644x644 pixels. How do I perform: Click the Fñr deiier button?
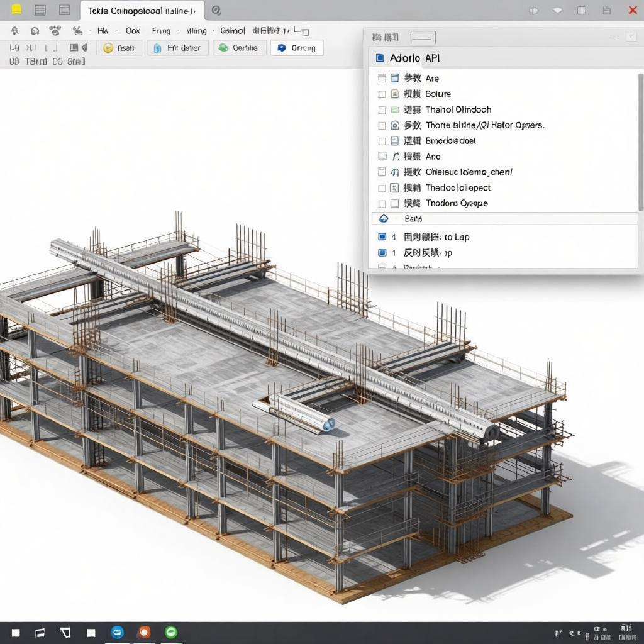pos(177,48)
